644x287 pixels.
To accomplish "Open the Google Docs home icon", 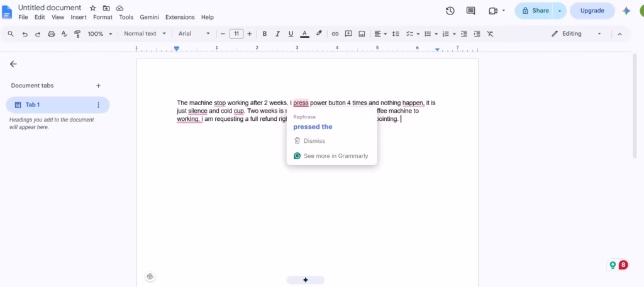I will [7, 12].
